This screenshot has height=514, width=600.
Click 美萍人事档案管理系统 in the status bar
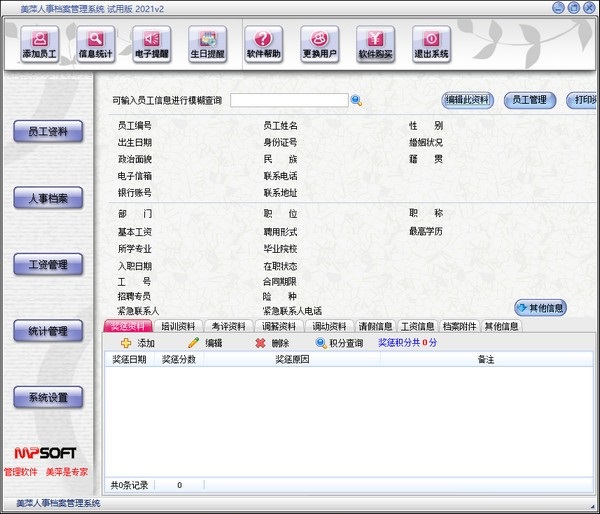[x=58, y=503]
